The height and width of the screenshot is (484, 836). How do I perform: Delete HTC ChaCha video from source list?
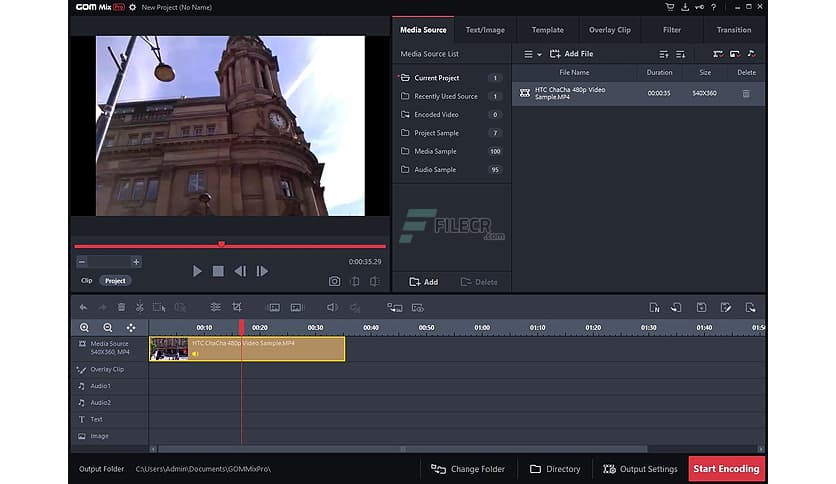point(746,93)
